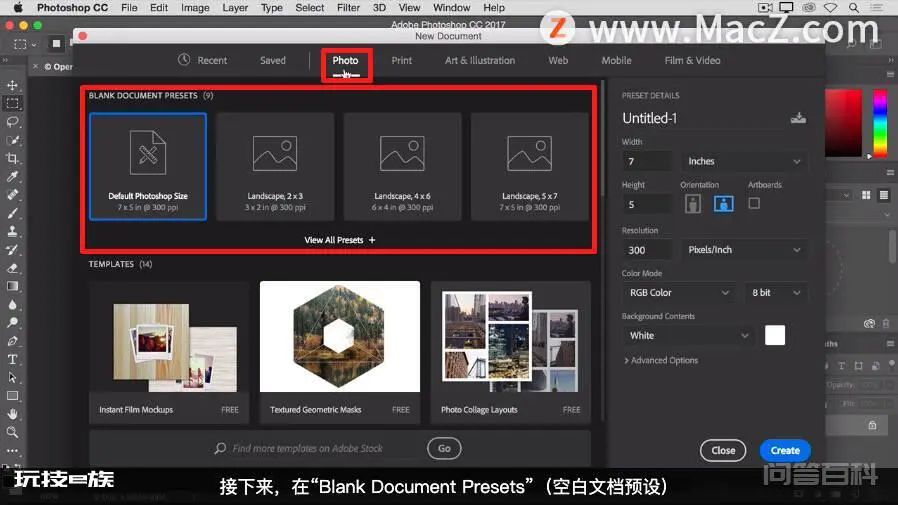Select the Horizontal Type tool
898x505 pixels.
[x=12, y=360]
